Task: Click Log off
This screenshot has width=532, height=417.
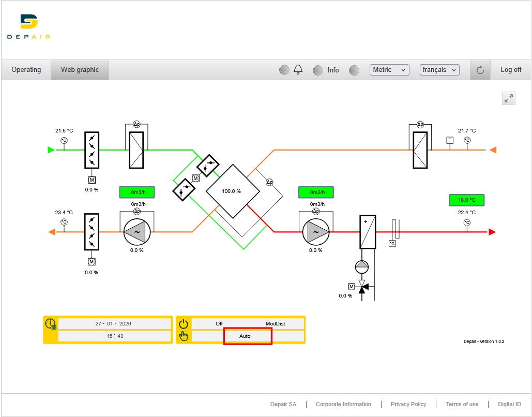Action: click(511, 70)
